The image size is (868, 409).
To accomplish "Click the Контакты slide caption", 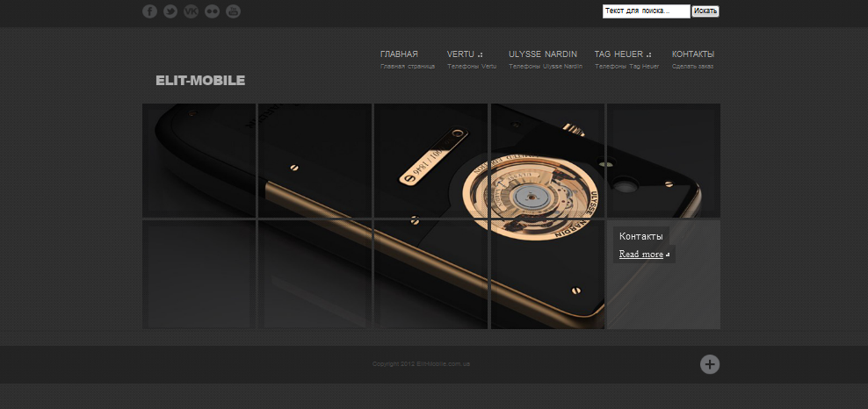I will click(x=641, y=236).
